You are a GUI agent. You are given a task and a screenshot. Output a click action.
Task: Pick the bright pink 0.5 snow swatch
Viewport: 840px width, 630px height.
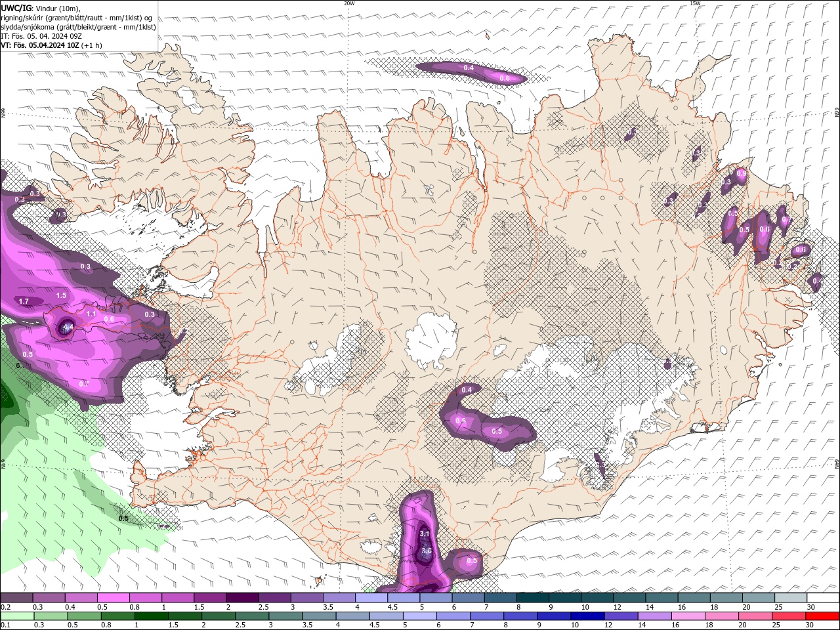[113, 598]
